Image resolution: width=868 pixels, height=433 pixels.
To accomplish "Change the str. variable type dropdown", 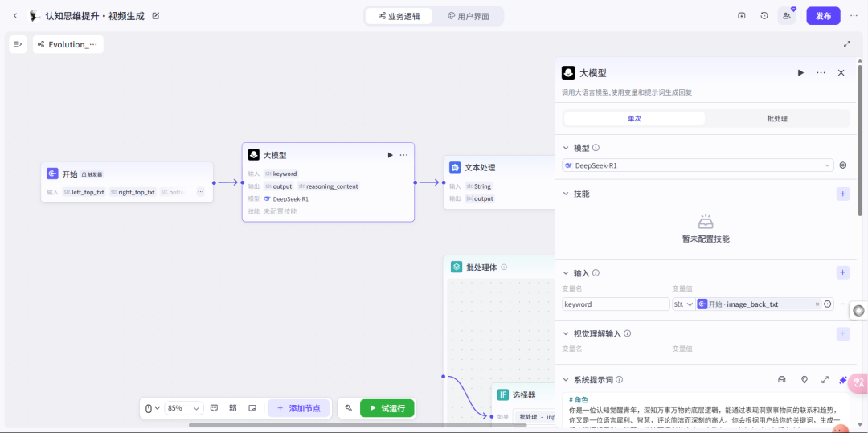I will 683,304.
